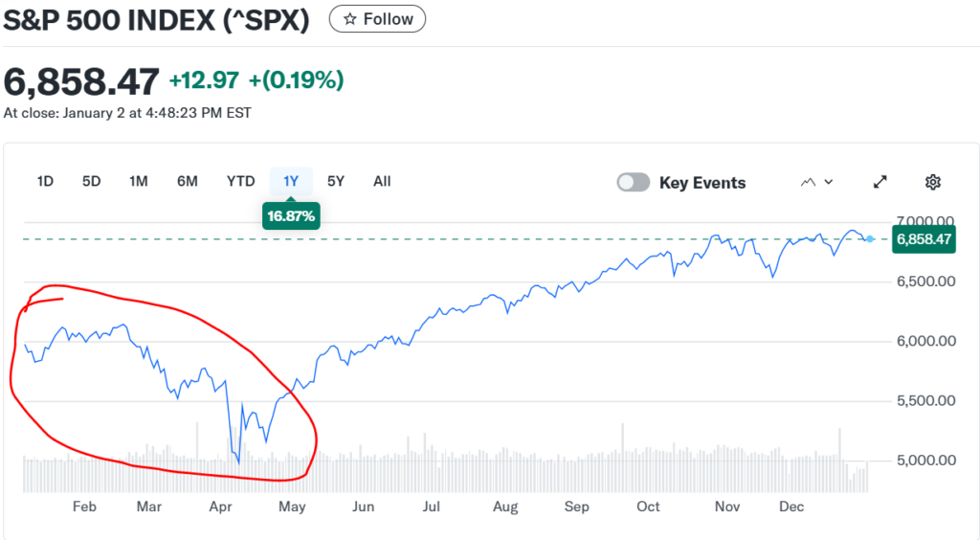Click the latest price dot on chart line

(x=869, y=238)
